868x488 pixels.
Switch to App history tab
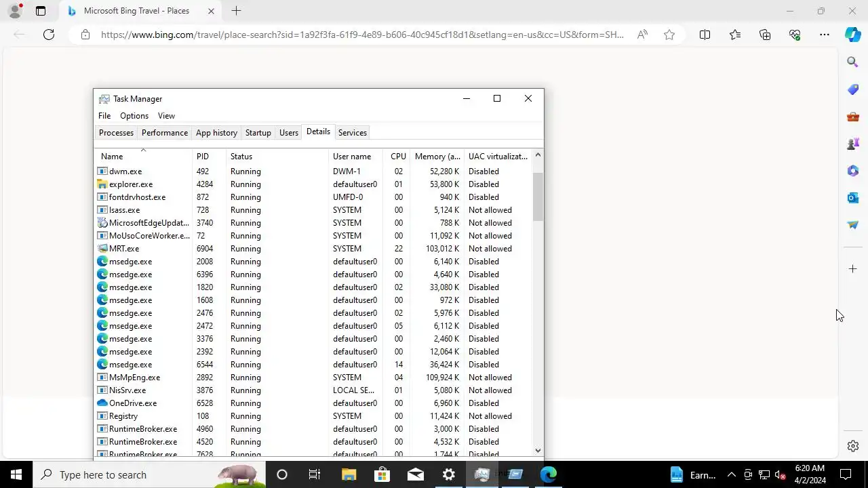[216, 133]
